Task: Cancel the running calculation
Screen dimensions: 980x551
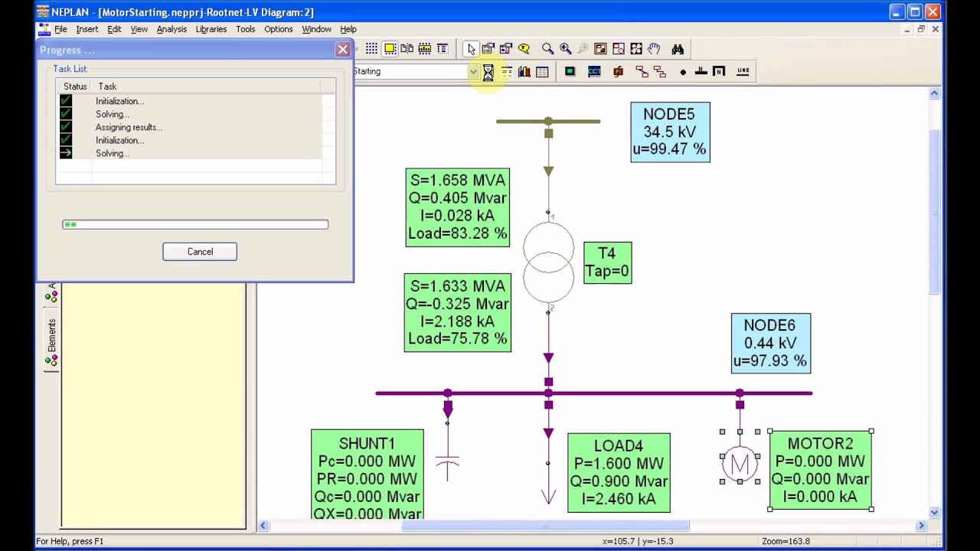Action: click(200, 252)
